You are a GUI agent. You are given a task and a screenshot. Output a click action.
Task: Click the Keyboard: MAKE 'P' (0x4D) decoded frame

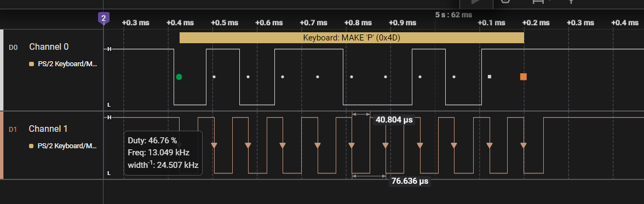352,38
